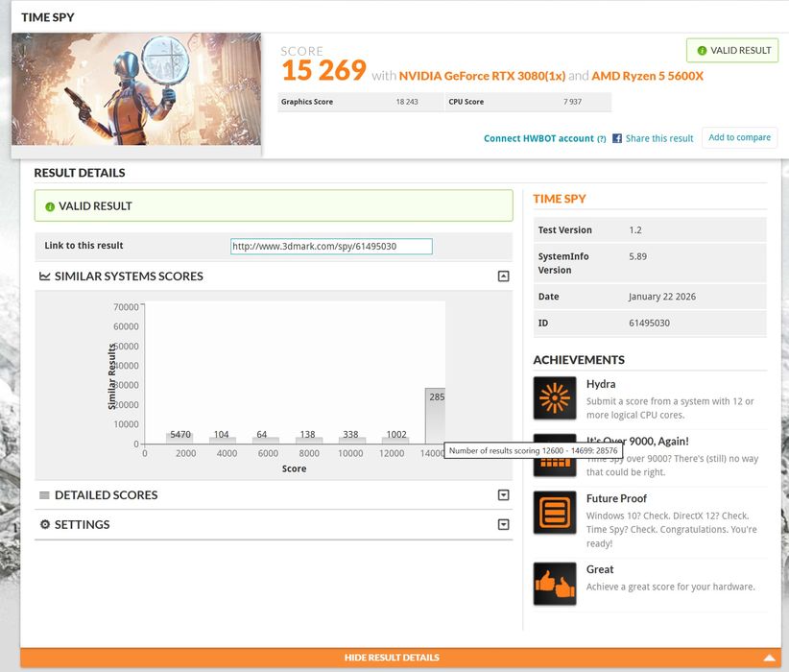Click the ID value 61495030
789x672 pixels.
point(649,324)
